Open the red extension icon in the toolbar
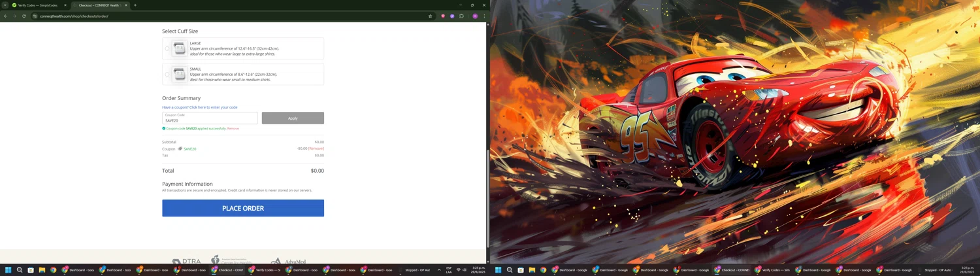This screenshot has width=980, height=276. (443, 16)
